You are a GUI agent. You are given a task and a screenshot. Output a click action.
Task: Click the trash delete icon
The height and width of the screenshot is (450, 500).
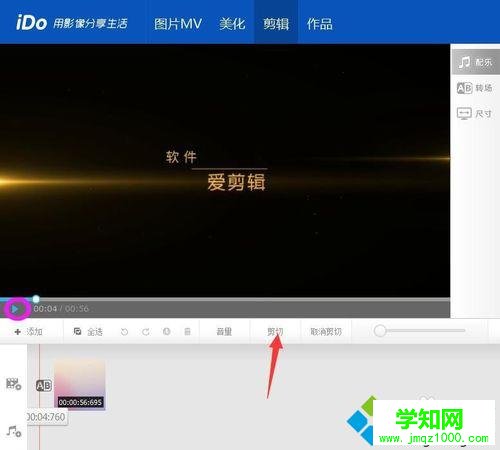(x=188, y=331)
